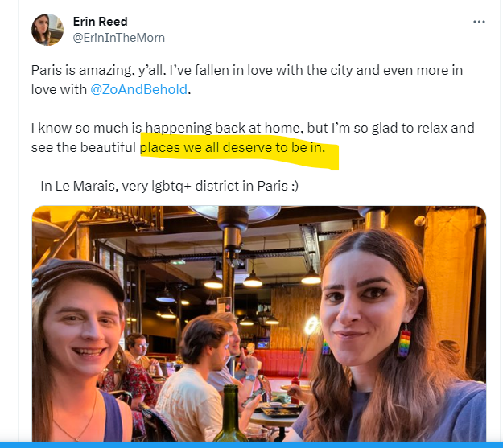
Task: Click the green wine bottle in the photo
Action: click(x=231, y=411)
